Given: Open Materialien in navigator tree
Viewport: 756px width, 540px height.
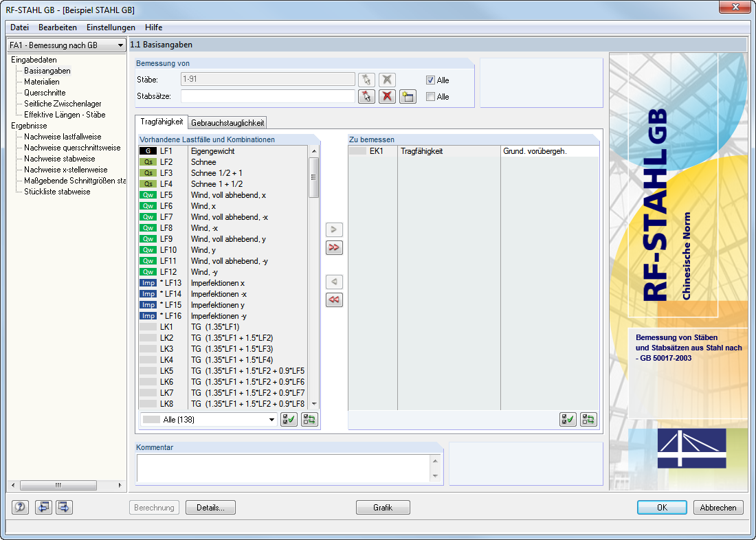Looking at the screenshot, I should [x=42, y=82].
